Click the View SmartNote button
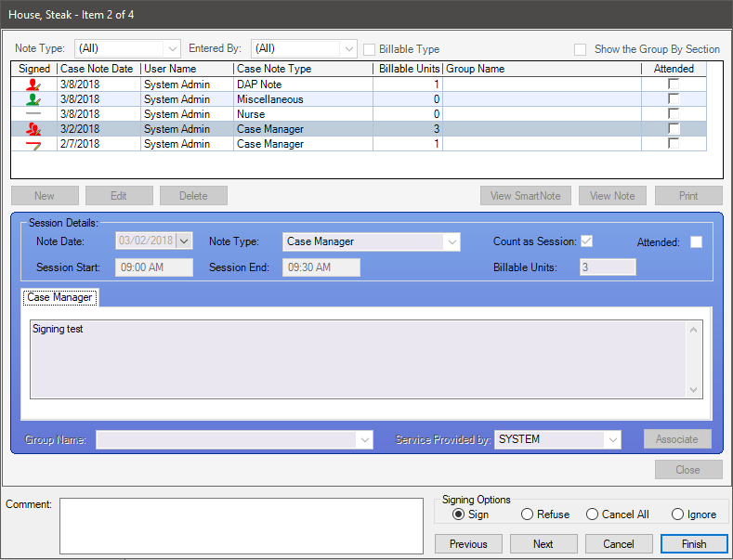The height and width of the screenshot is (560, 733). click(x=526, y=196)
